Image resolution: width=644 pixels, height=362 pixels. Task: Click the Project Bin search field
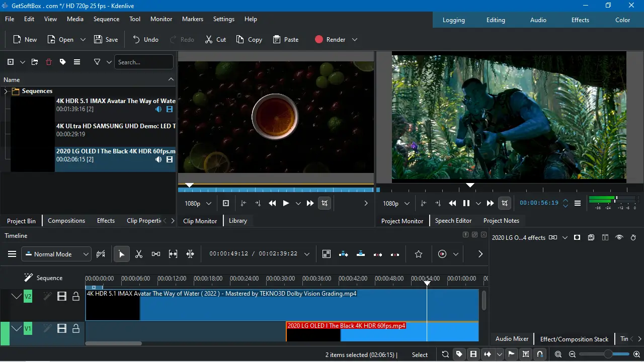coord(144,62)
